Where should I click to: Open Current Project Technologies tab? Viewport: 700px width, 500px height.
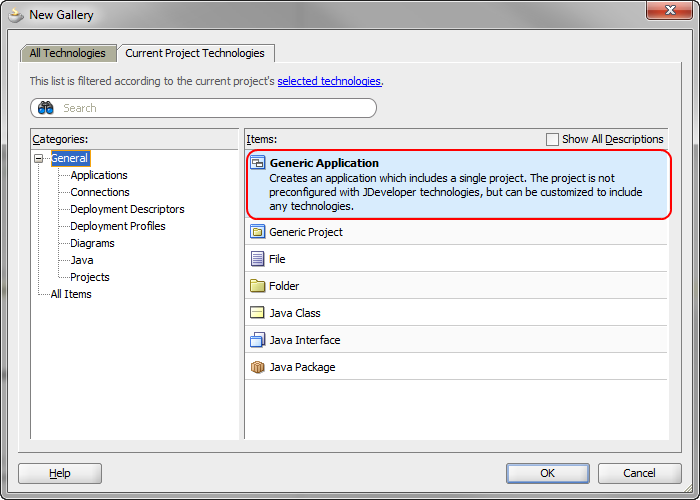click(x=195, y=53)
